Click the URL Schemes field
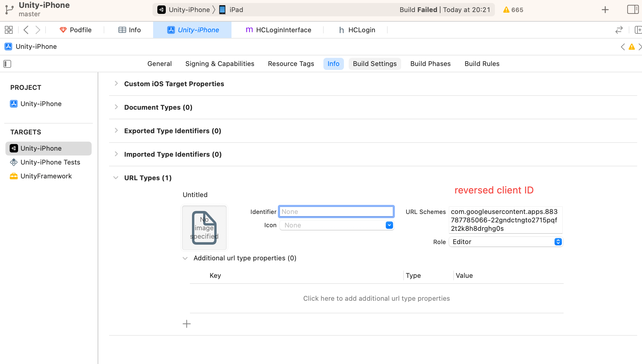 tap(505, 220)
